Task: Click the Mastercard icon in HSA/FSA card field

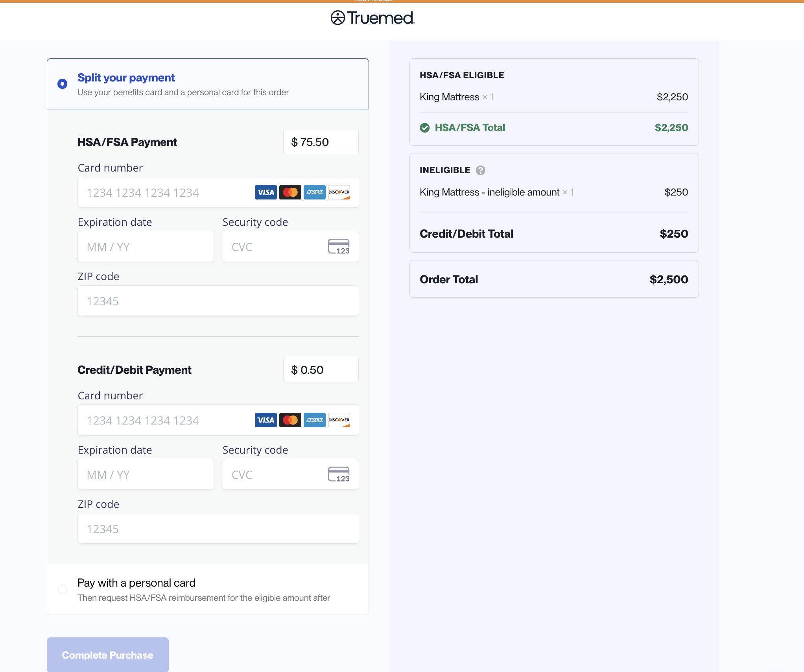Action: 290,192
